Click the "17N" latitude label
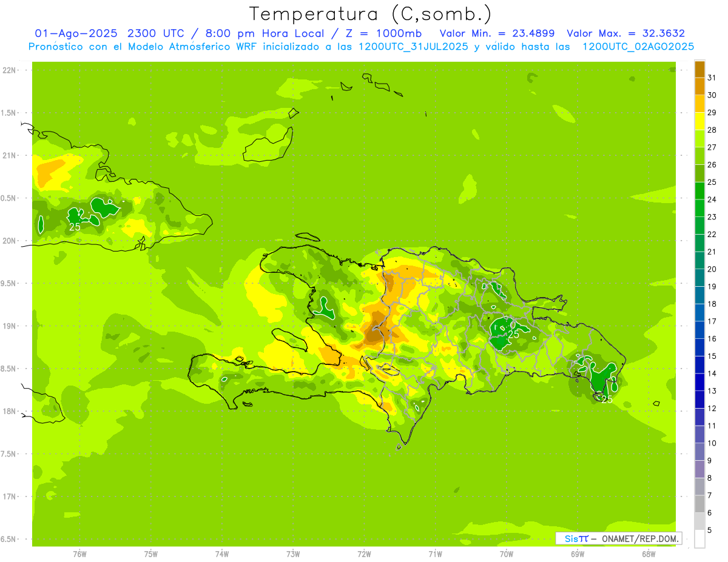 (9, 497)
